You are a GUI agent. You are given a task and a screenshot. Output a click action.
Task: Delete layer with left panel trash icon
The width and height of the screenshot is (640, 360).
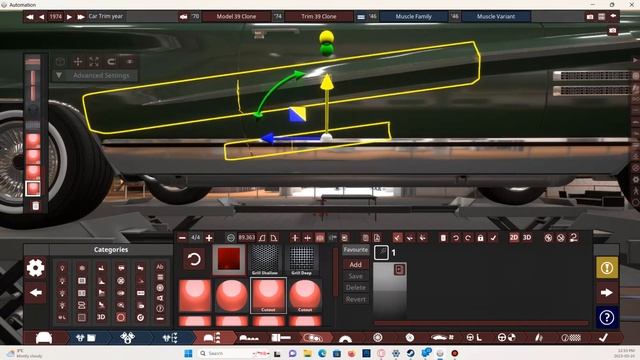(36, 205)
